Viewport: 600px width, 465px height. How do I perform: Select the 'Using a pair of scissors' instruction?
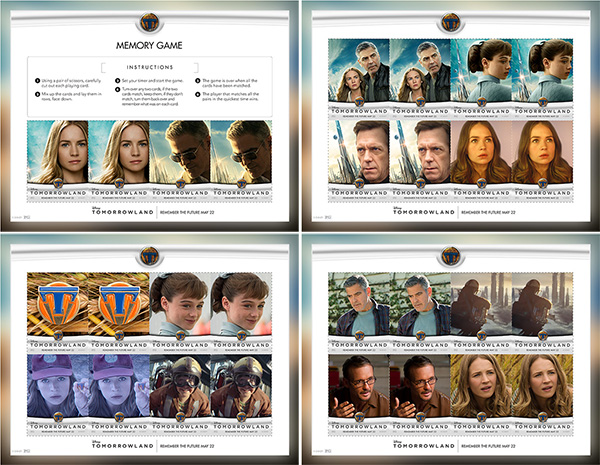(x=72, y=83)
